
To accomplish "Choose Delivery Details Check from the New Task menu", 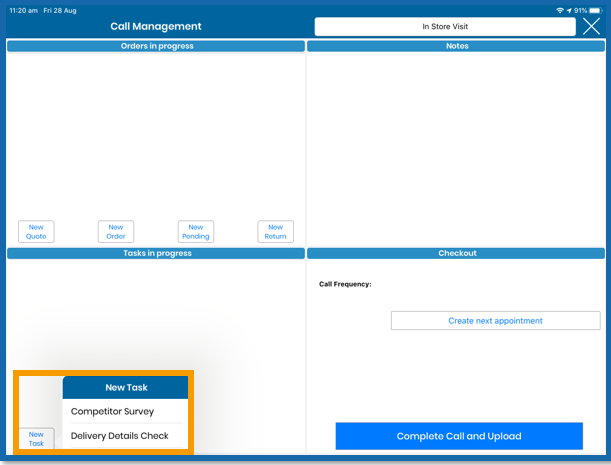I will [x=125, y=435].
